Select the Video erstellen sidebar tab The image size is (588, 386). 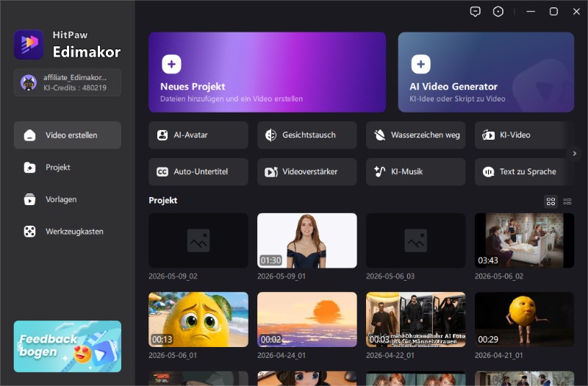point(68,135)
